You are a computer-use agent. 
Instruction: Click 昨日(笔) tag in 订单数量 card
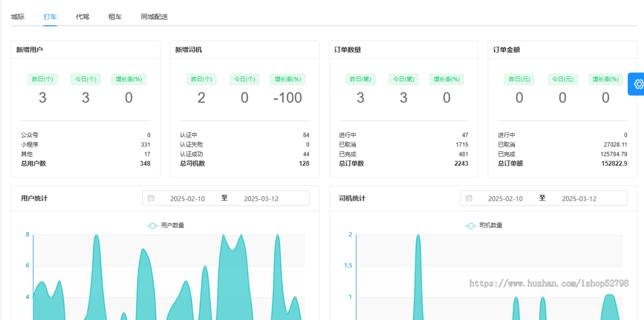tap(360, 79)
